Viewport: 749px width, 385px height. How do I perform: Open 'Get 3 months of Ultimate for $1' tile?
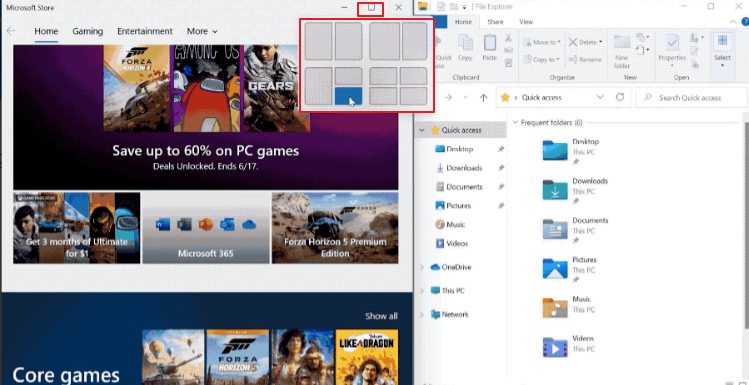point(76,228)
